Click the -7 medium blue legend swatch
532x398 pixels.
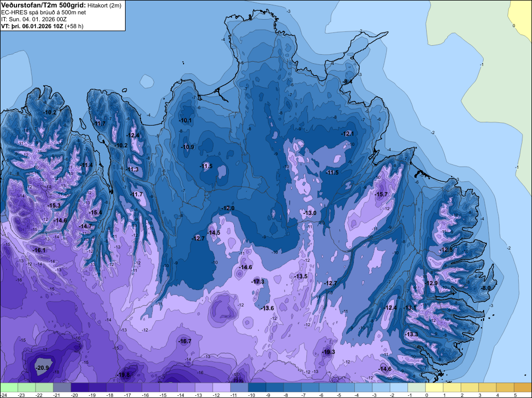[310, 387]
